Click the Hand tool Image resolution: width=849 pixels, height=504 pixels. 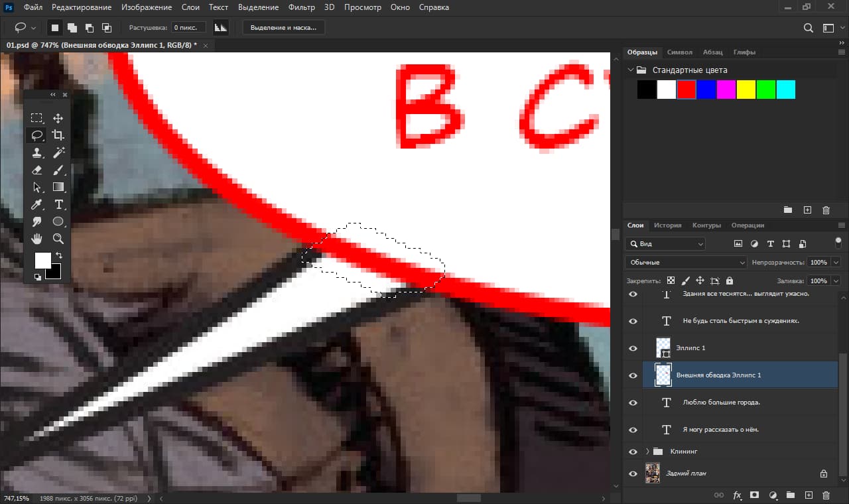tap(37, 239)
